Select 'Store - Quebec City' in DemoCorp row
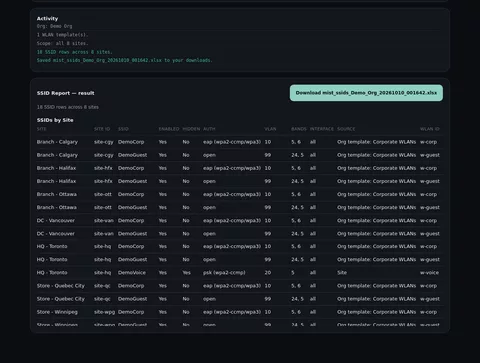The height and width of the screenshot is (363, 480). [61, 286]
